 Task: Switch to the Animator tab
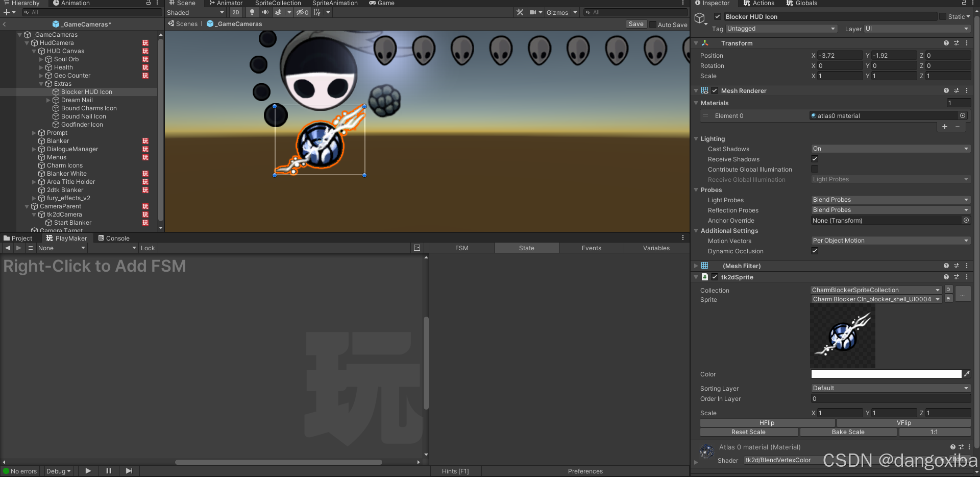pos(226,3)
